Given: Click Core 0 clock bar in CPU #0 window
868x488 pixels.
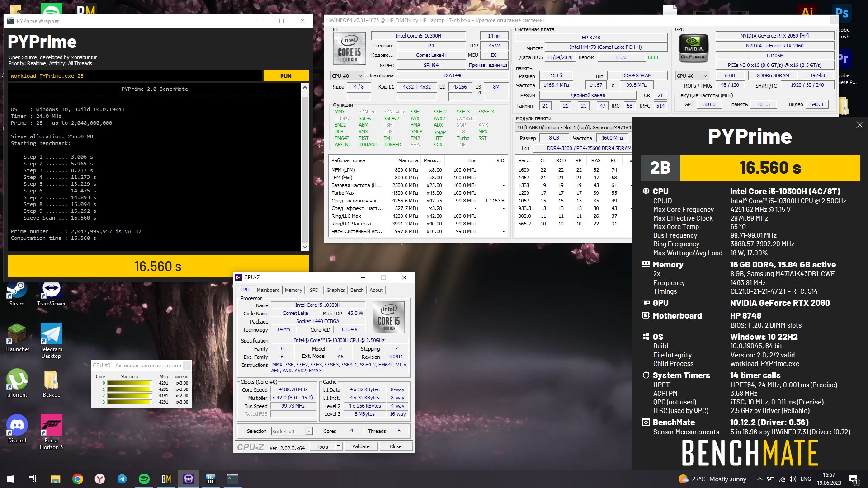Looking at the screenshot, I should point(130,383).
